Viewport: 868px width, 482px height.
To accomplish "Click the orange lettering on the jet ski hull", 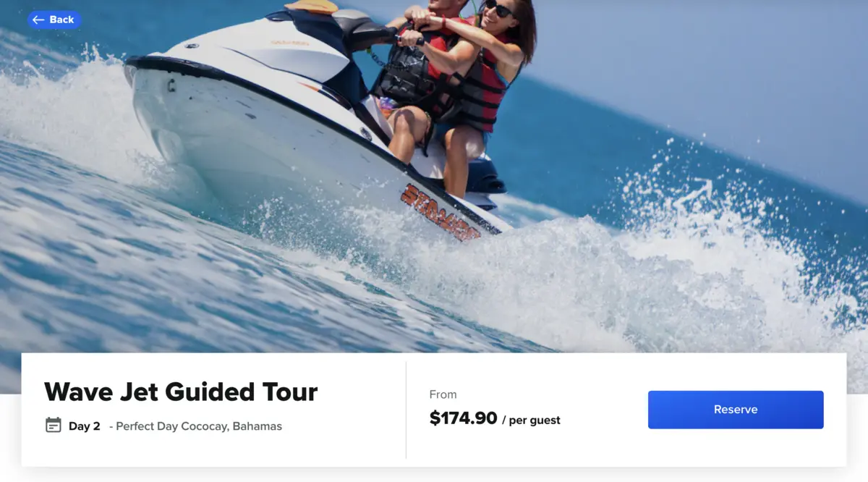I will coord(440,212).
